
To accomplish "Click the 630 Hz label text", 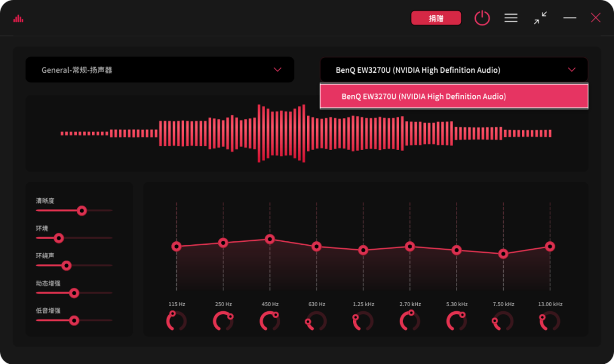I will [317, 304].
